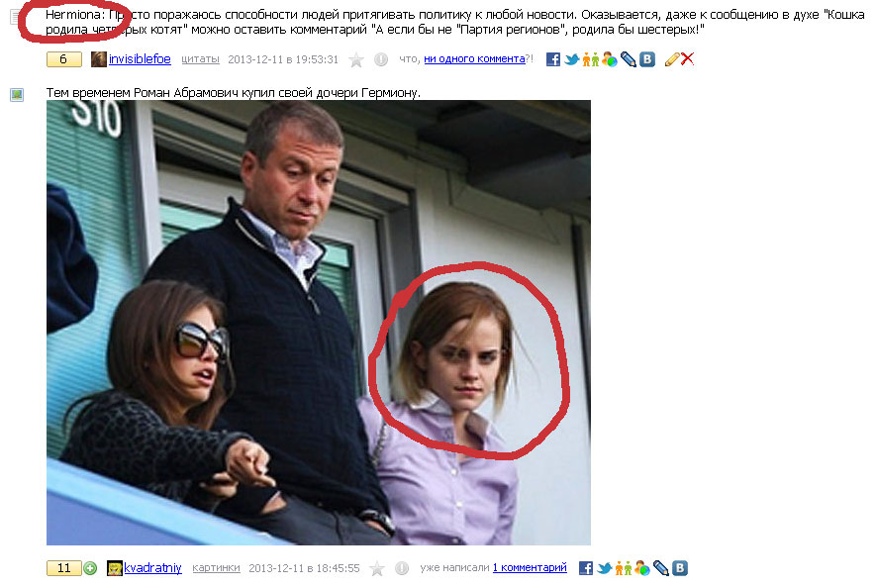The height and width of the screenshot is (588, 876).
Task: Tweet kvadratniy's picture via Twitter icon
Action: point(605,568)
